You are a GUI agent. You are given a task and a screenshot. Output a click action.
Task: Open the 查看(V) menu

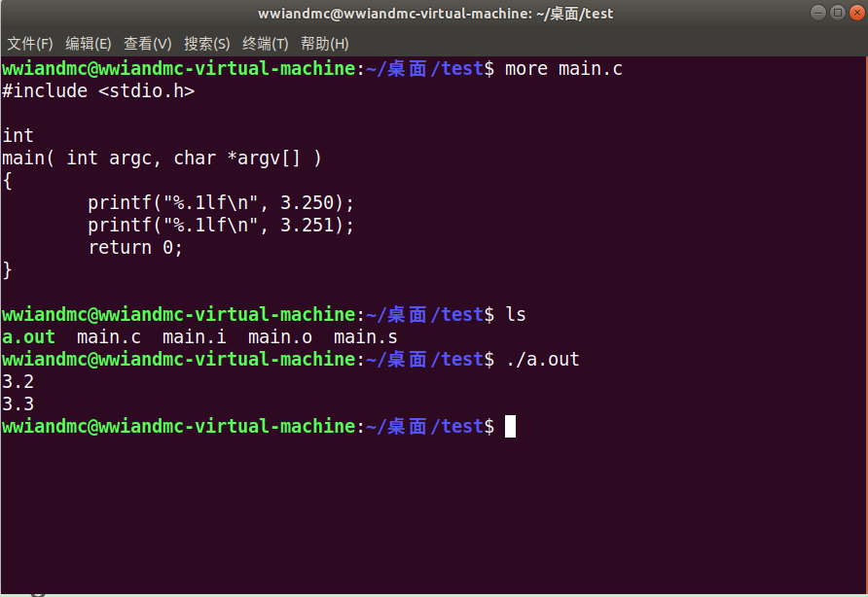point(147,44)
